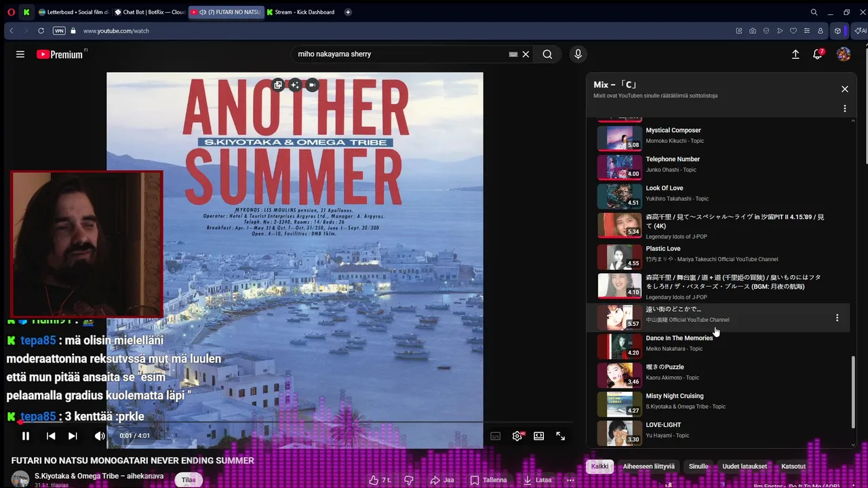Open the Opera menu logo

11,12
